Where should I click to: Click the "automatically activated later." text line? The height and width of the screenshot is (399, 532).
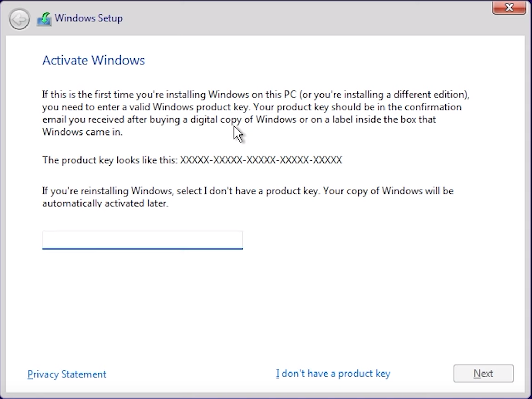(105, 203)
